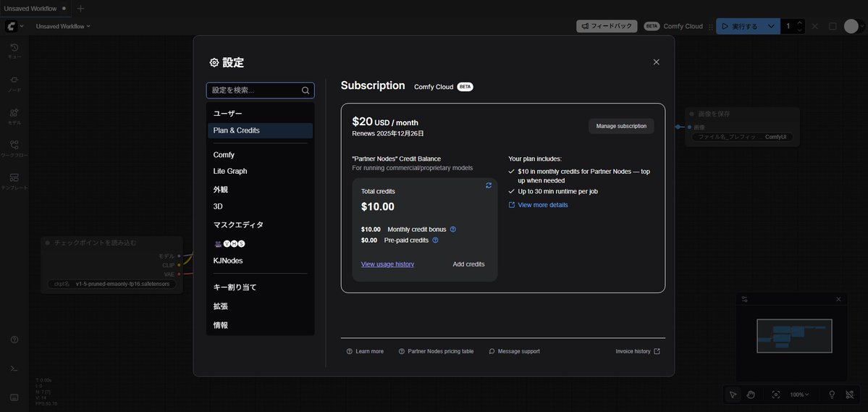
Task: Click the lightbulb focus mode icon
Action: coord(832,395)
